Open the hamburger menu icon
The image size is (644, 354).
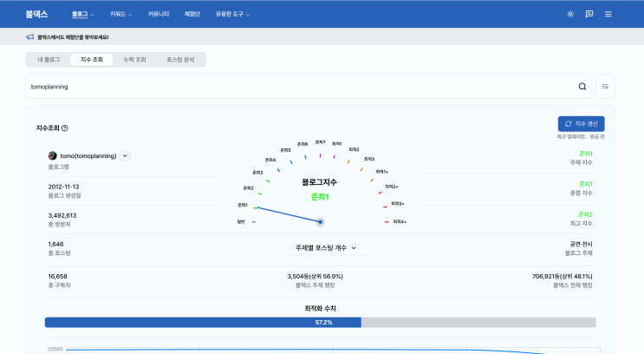[x=608, y=14]
